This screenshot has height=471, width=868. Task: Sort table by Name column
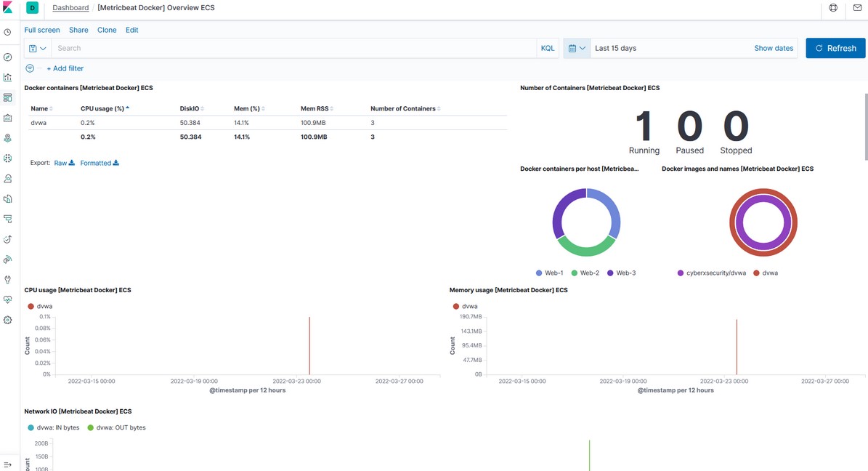coord(41,108)
